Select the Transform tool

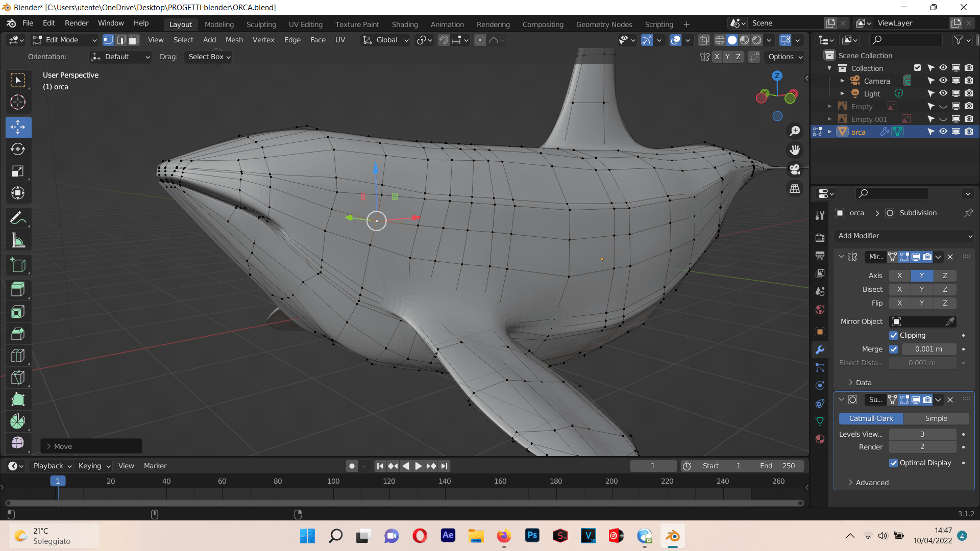tap(18, 193)
